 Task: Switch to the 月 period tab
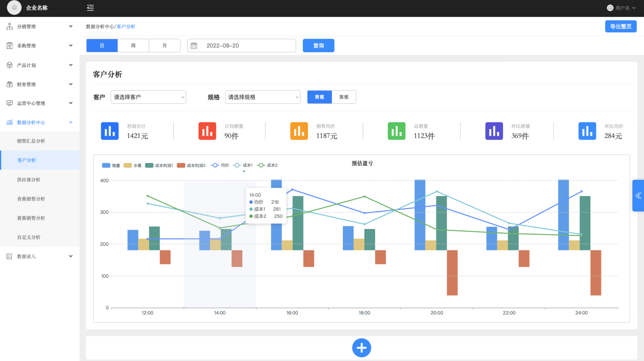click(165, 45)
